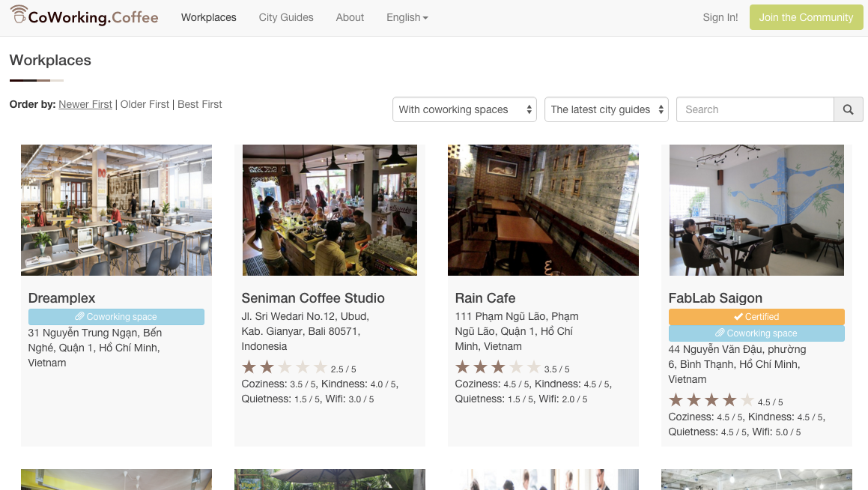Click Seniman Coffee Studio star rating
This screenshot has height=490, width=868.
tap(285, 367)
